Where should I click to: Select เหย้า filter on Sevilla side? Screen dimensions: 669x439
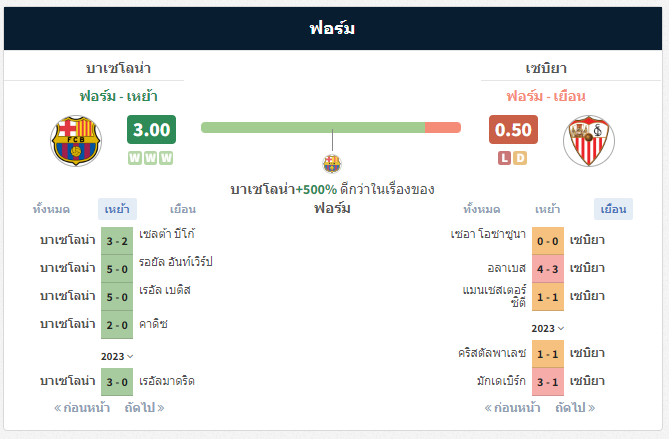(547, 209)
